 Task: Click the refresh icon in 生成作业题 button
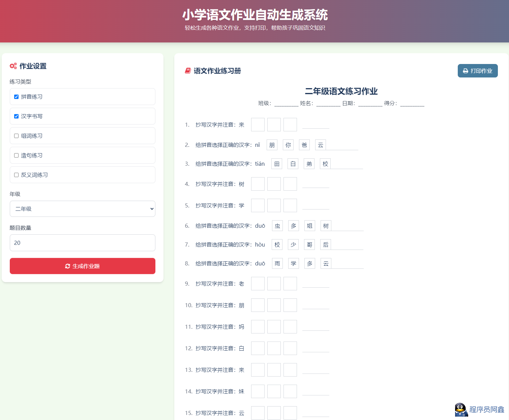pos(67,266)
